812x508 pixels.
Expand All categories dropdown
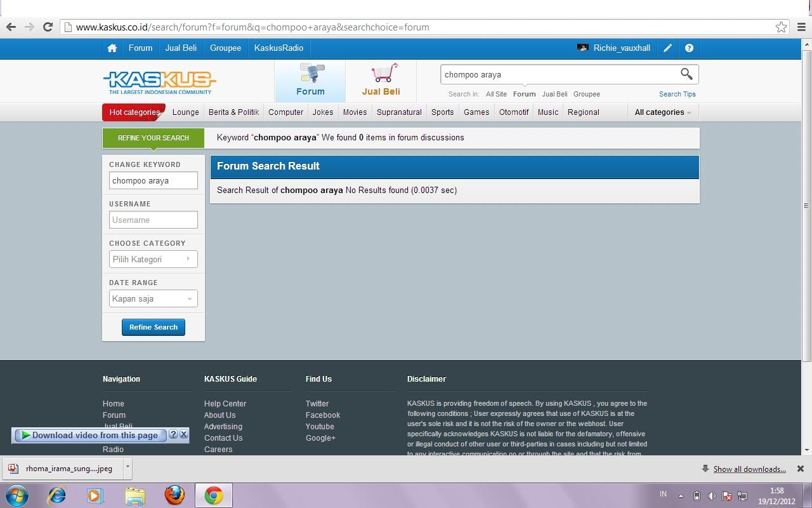(x=663, y=112)
